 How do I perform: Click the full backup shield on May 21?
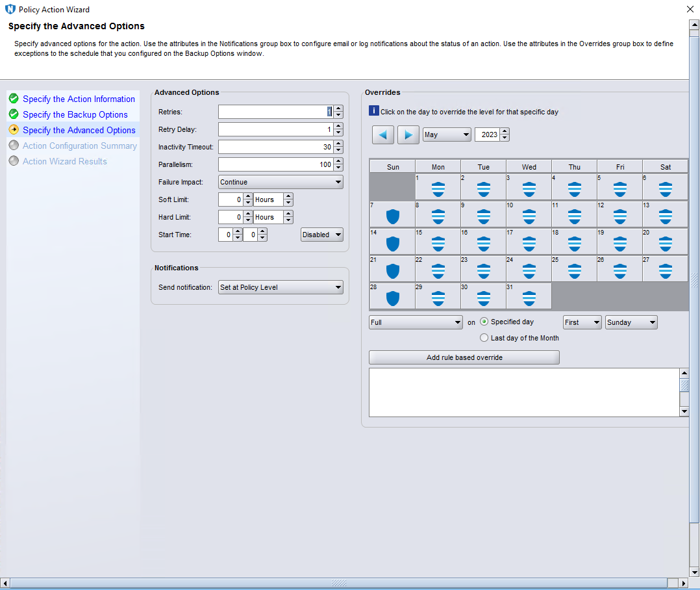point(392,272)
